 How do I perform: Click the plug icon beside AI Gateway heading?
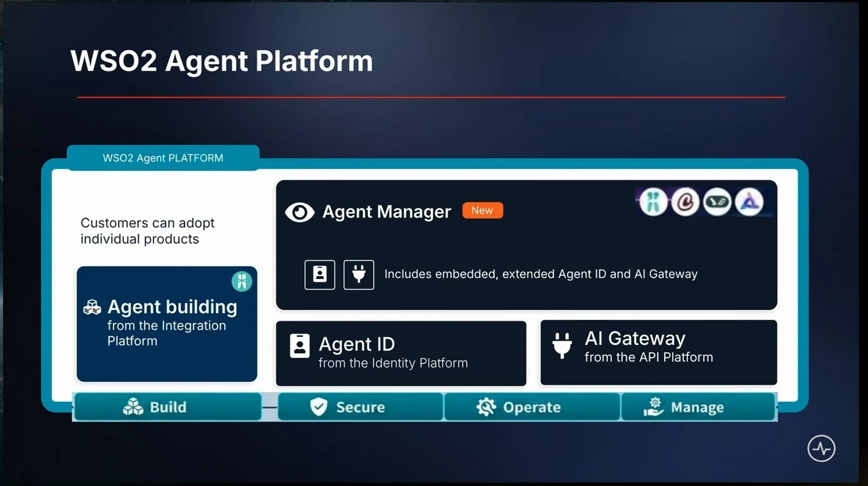[562, 346]
